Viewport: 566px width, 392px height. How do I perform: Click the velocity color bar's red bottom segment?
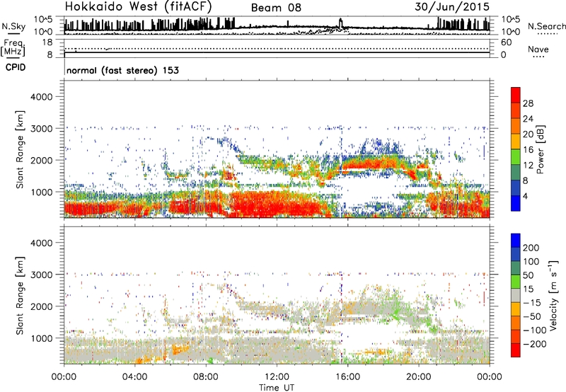(516, 350)
